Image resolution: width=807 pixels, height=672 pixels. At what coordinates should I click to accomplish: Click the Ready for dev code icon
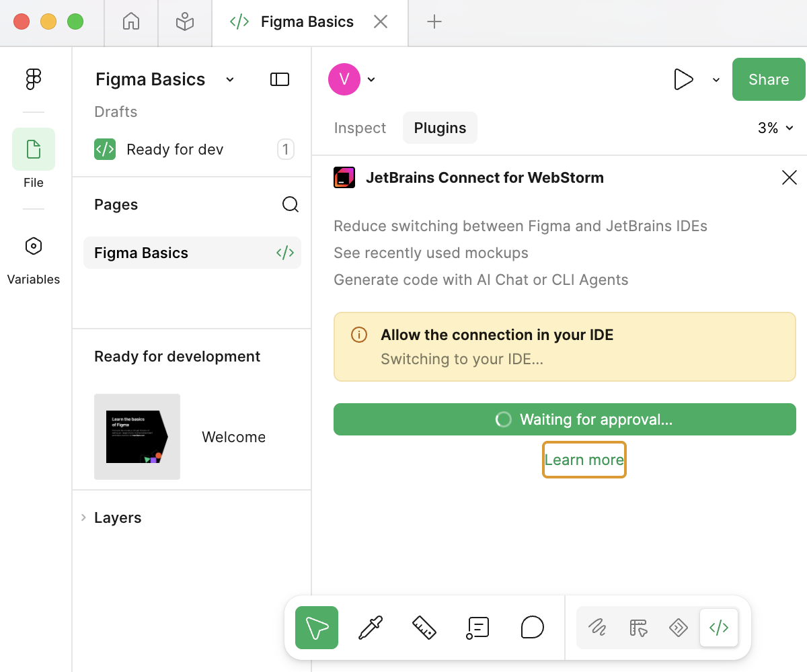pos(105,149)
